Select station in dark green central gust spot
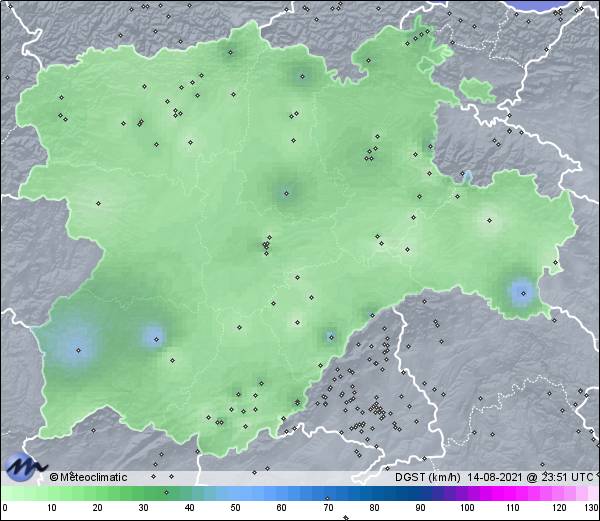 click(286, 194)
